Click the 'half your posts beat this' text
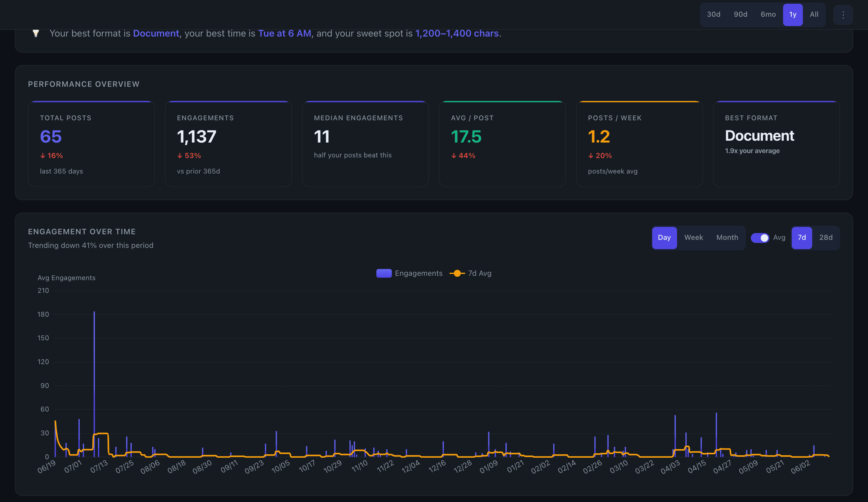This screenshot has height=502, width=868. [353, 155]
